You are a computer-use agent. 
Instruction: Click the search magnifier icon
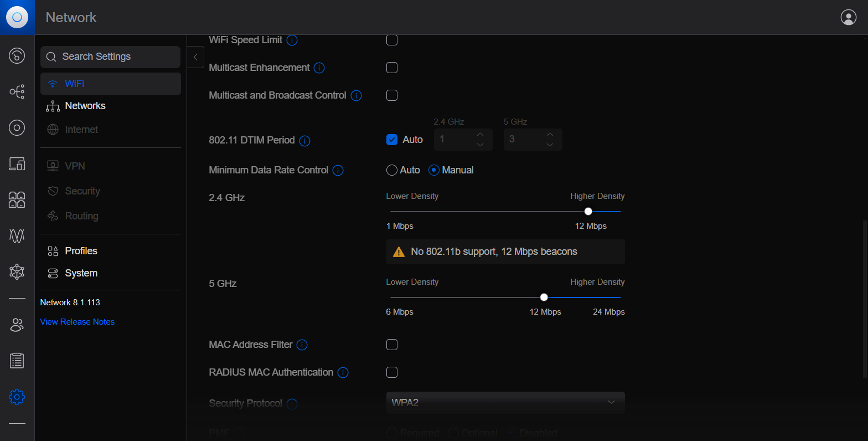[x=51, y=57]
